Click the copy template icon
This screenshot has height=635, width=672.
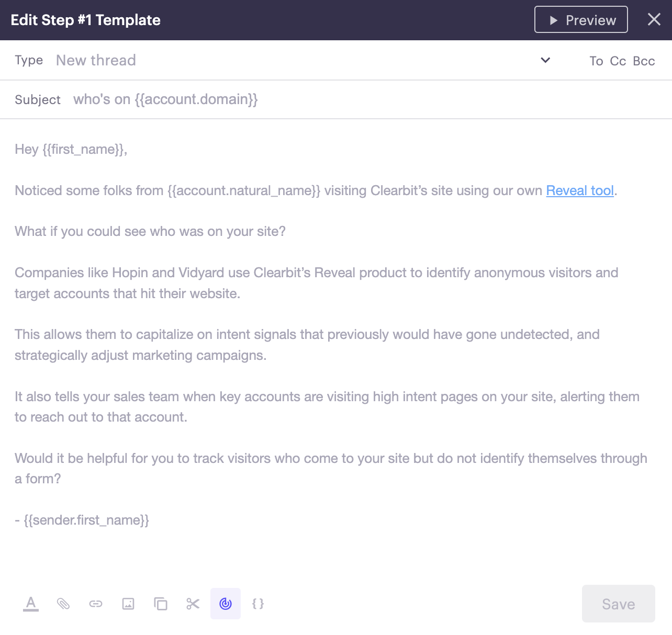(161, 604)
